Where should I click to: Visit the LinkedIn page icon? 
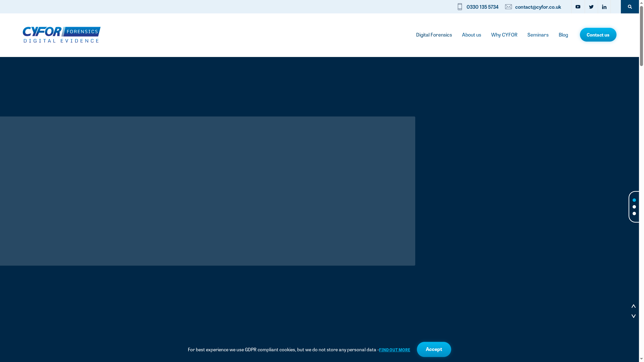604,7
